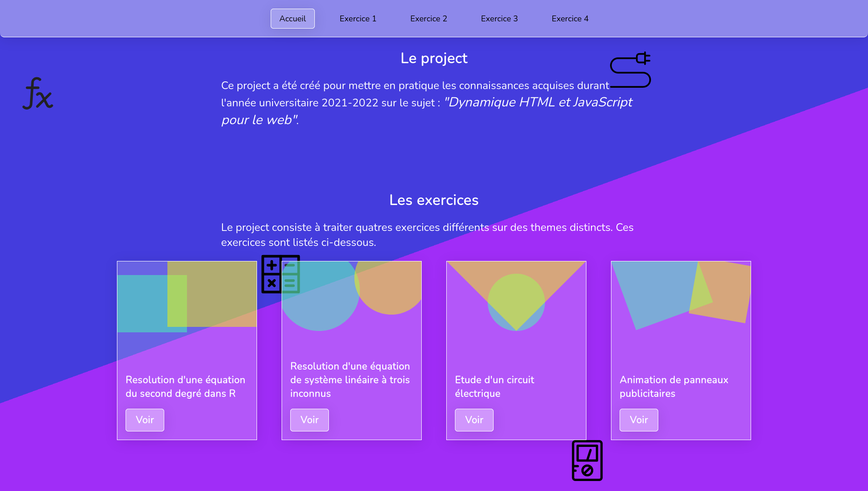Image resolution: width=868 pixels, height=491 pixels.
Task: Go to Exercice 1 in navigation
Action: click(358, 19)
